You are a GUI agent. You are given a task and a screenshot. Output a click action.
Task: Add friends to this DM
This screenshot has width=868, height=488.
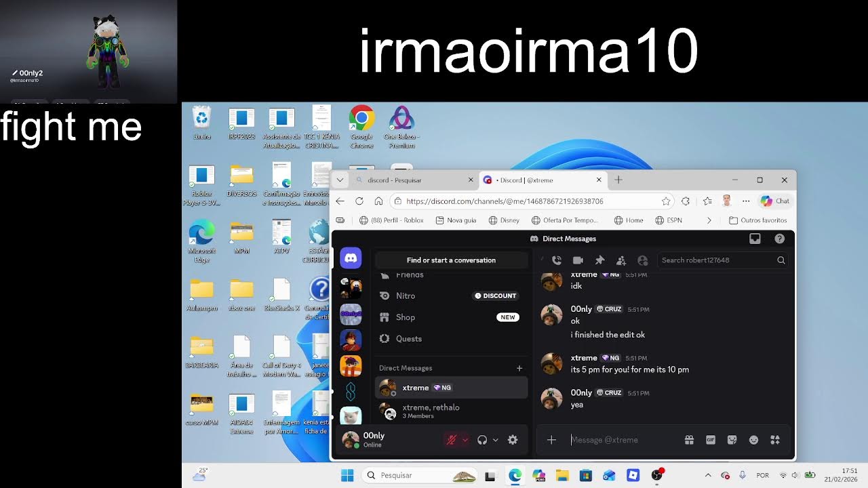click(x=621, y=260)
